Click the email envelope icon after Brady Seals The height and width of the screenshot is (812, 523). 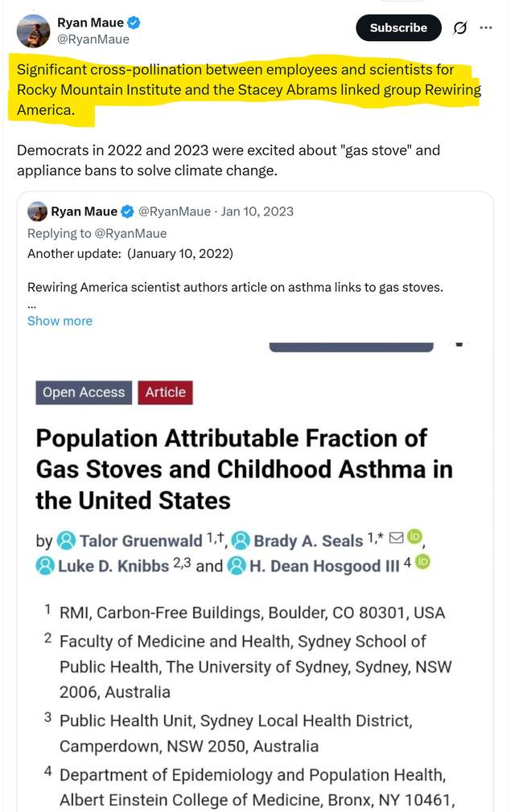396,538
